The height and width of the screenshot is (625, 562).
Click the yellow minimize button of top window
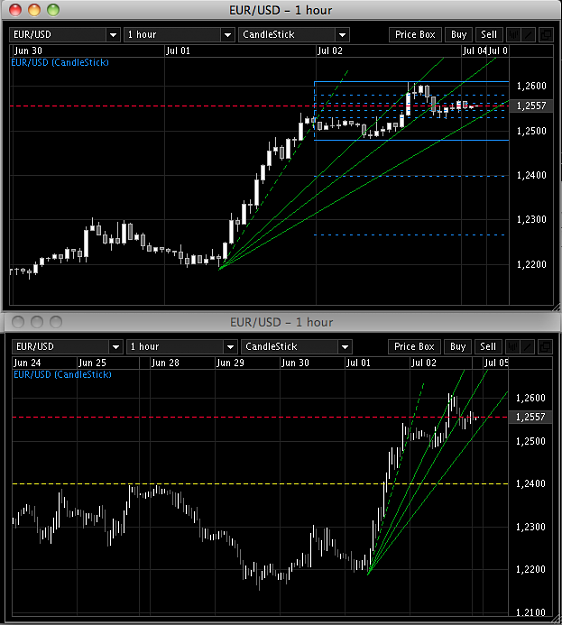[x=34, y=10]
